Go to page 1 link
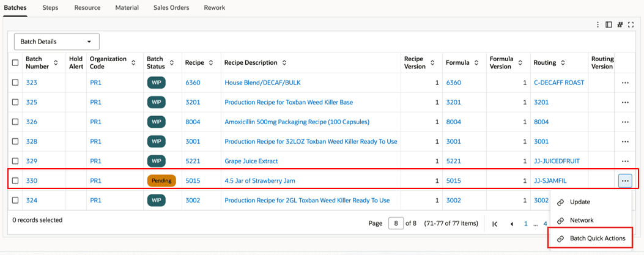The image size is (644, 255). point(525,224)
